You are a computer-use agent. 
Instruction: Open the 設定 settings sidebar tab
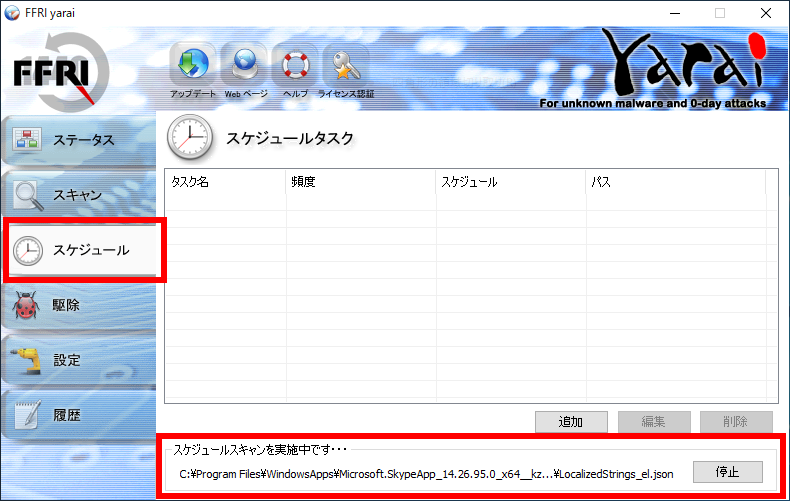click(x=79, y=360)
